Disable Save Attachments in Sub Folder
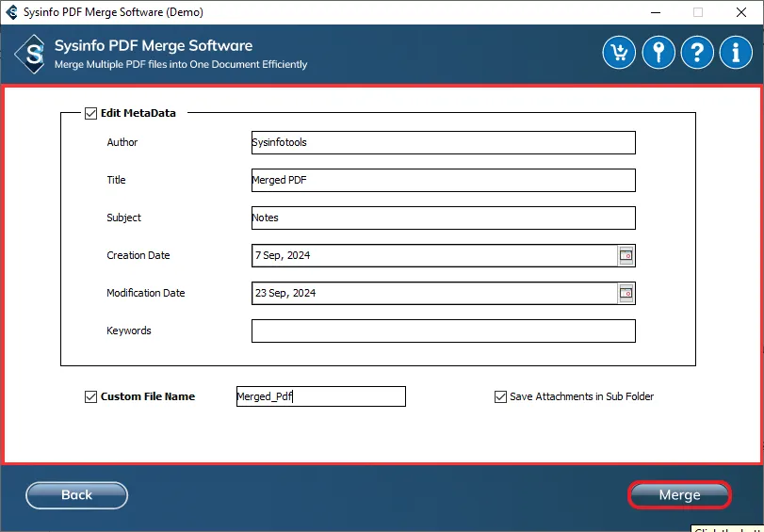Viewport: 764px width, 532px height. 500,396
